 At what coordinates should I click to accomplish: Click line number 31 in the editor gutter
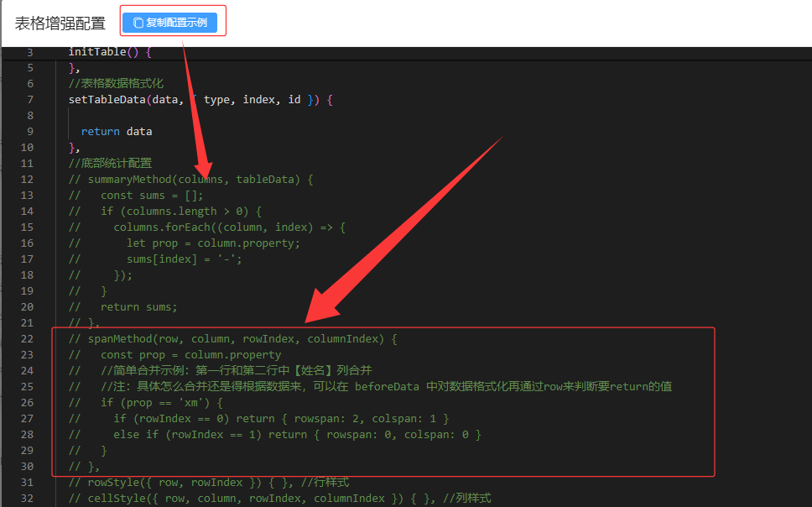coord(27,483)
